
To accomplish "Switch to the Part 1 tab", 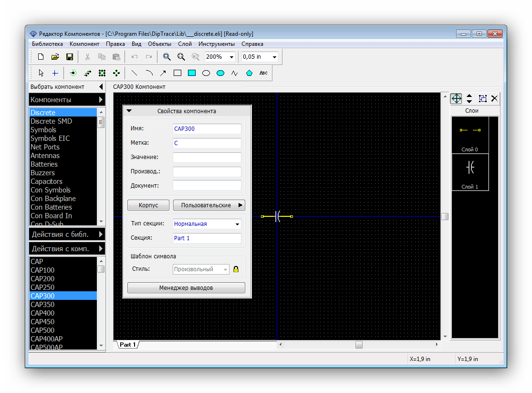I will click(128, 344).
